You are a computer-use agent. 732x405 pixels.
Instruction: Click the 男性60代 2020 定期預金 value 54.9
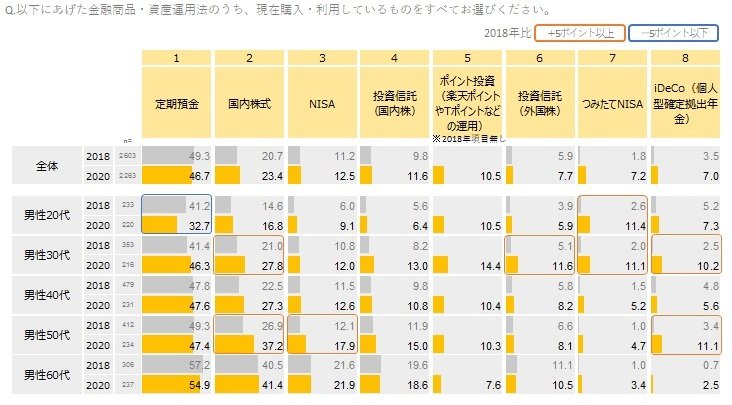click(199, 385)
